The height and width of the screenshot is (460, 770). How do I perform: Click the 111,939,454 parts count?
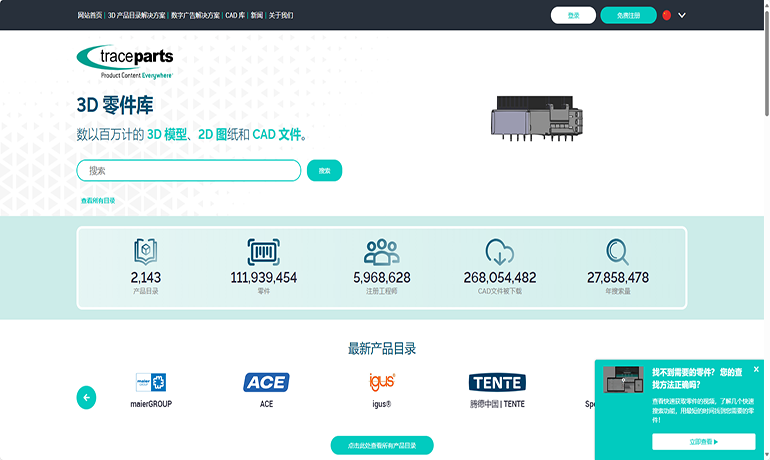[x=264, y=278]
